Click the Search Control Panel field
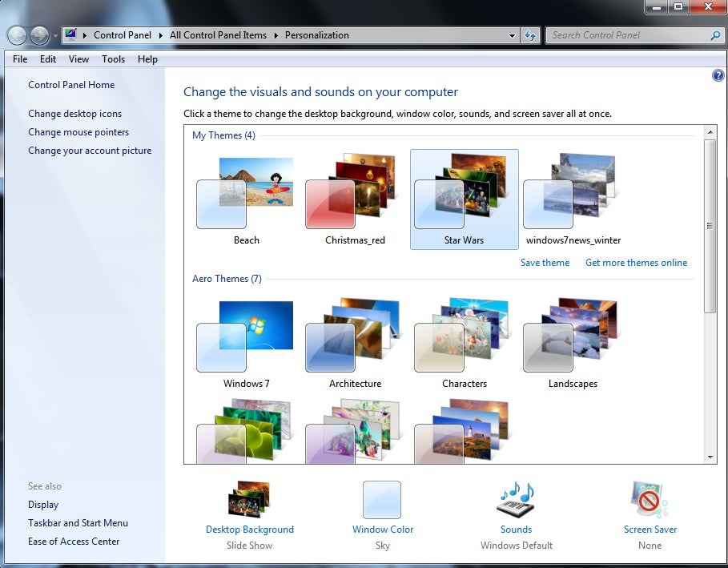 (x=629, y=35)
